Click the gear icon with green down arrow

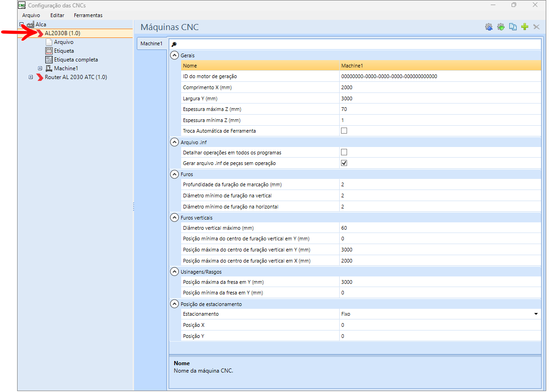click(501, 27)
